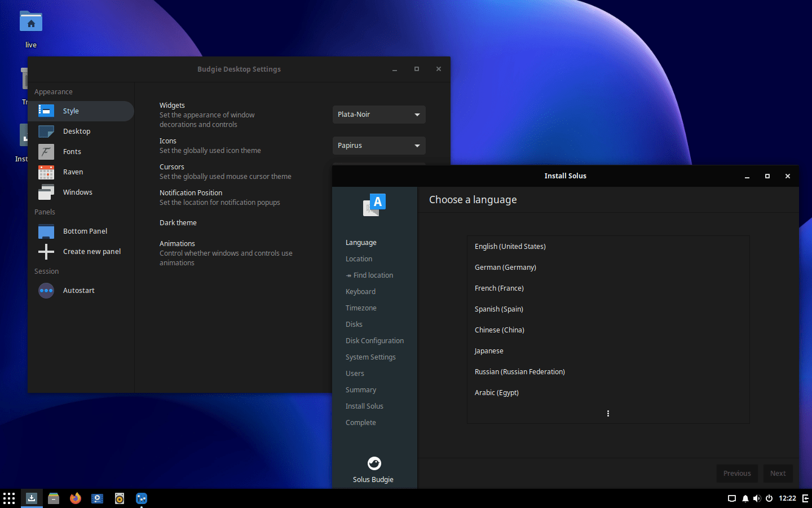Click the Raven calendar icon in sidebar
Image resolution: width=812 pixels, height=508 pixels.
[x=46, y=172]
